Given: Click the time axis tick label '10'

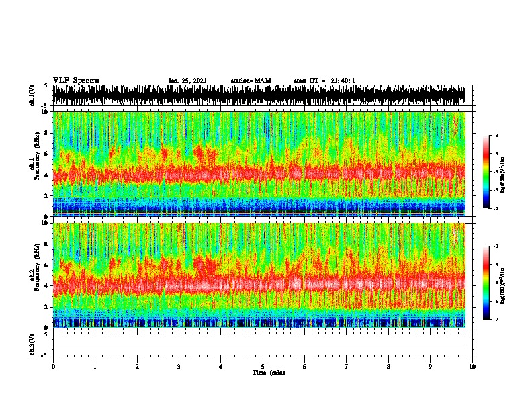Looking at the screenshot, I should pos(472,367).
